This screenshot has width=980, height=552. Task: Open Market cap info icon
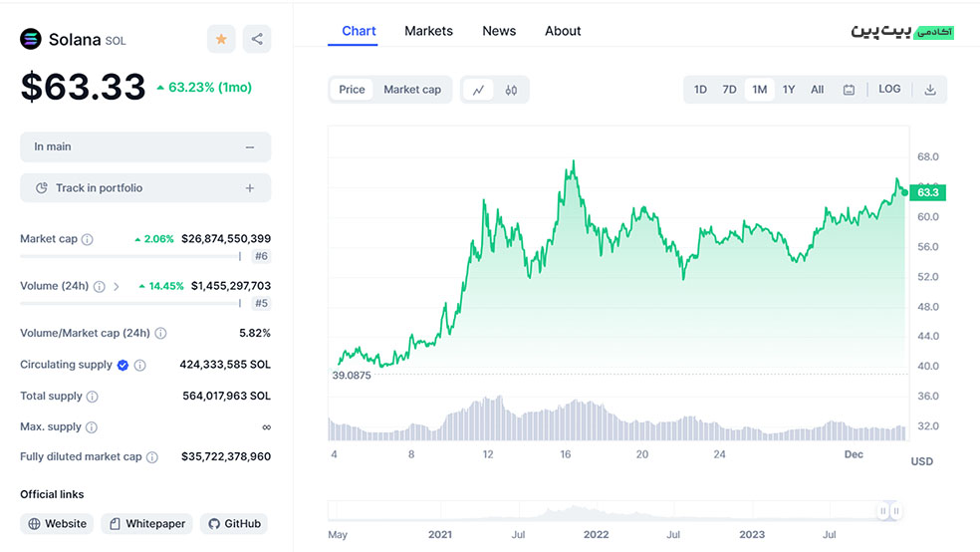coord(88,239)
